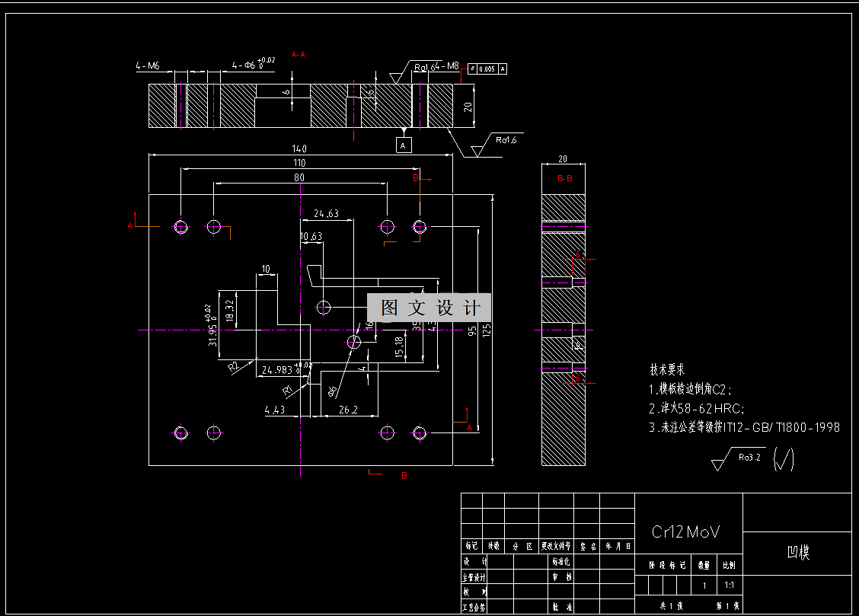The height and width of the screenshot is (616, 859).
Task: Click the '工艺会签' title block cell
Action: (474, 607)
